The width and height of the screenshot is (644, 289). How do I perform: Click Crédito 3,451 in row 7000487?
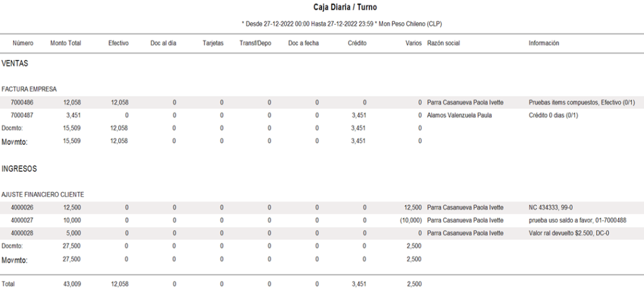click(x=359, y=115)
